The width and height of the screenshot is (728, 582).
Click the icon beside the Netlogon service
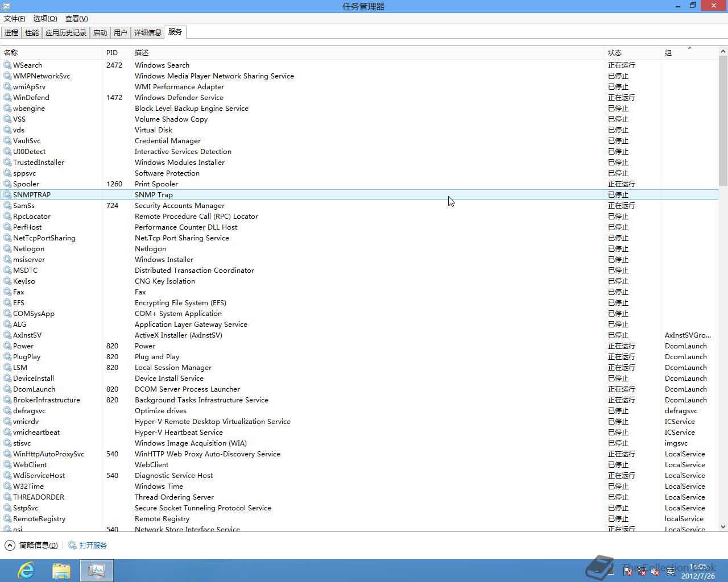click(7, 248)
